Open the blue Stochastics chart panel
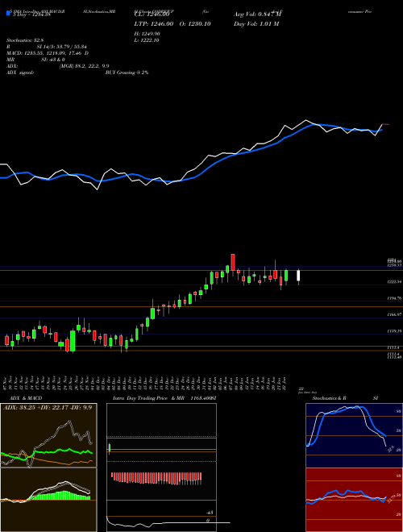The width and height of the screenshot is (403, 532). (355, 435)
